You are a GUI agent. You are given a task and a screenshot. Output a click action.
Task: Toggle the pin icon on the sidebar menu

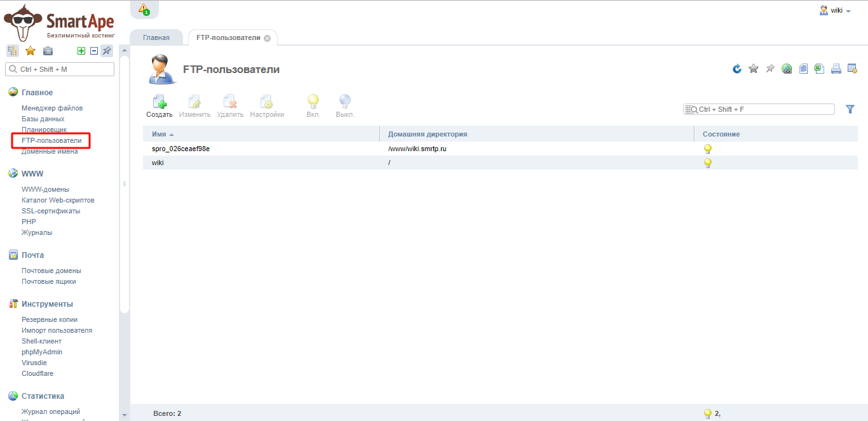coord(107,51)
